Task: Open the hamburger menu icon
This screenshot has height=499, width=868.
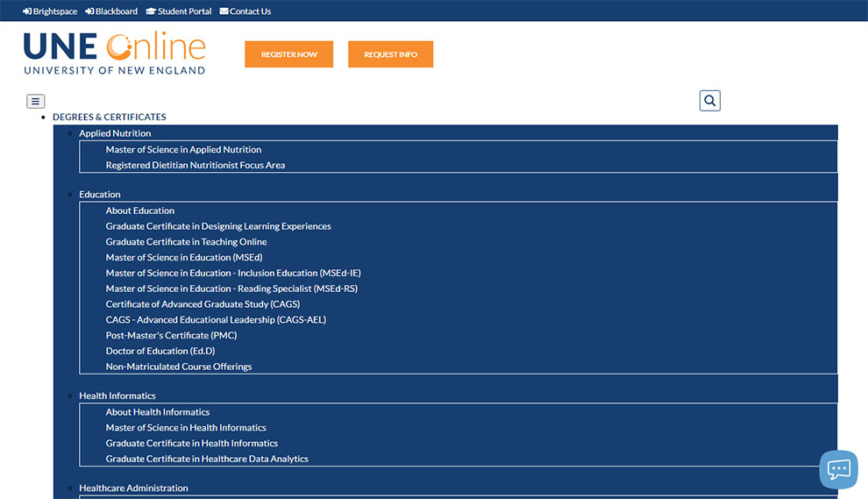Action: point(35,102)
